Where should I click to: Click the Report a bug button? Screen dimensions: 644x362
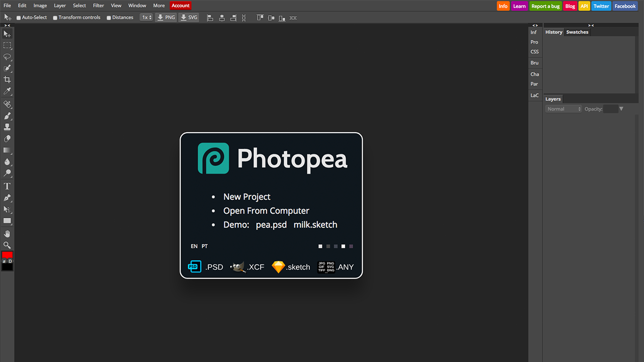coord(546,6)
